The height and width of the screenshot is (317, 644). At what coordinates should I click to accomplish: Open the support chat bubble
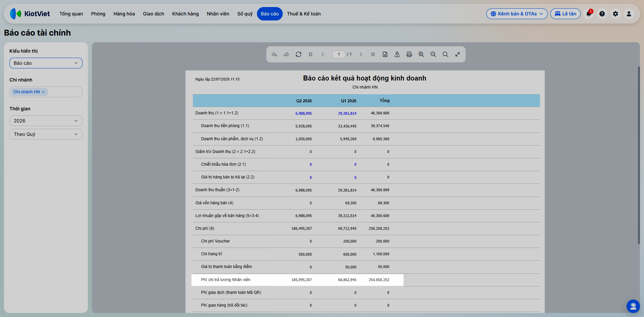(x=633, y=306)
